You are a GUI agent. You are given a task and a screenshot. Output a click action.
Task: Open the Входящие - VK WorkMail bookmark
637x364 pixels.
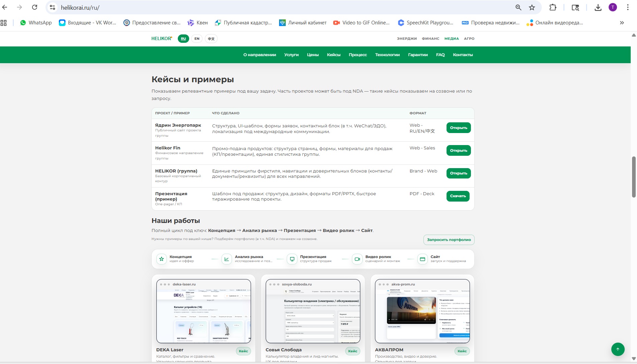coord(88,23)
